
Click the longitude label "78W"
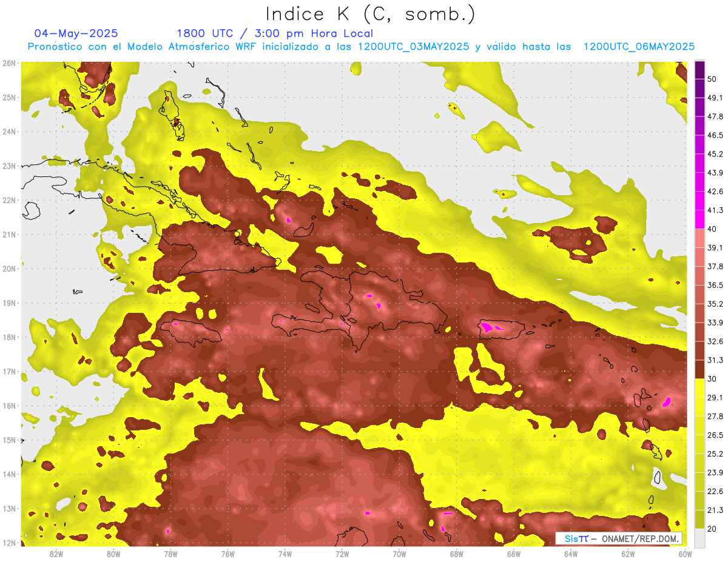coord(170,554)
